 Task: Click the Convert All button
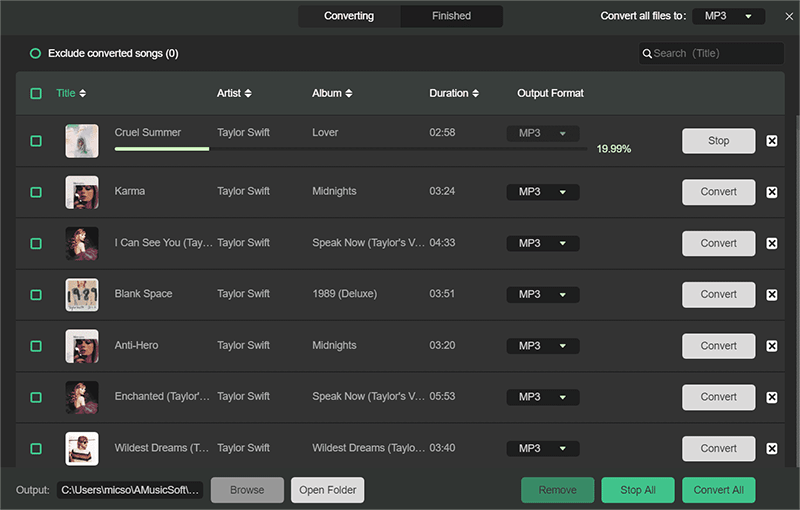tap(718, 490)
